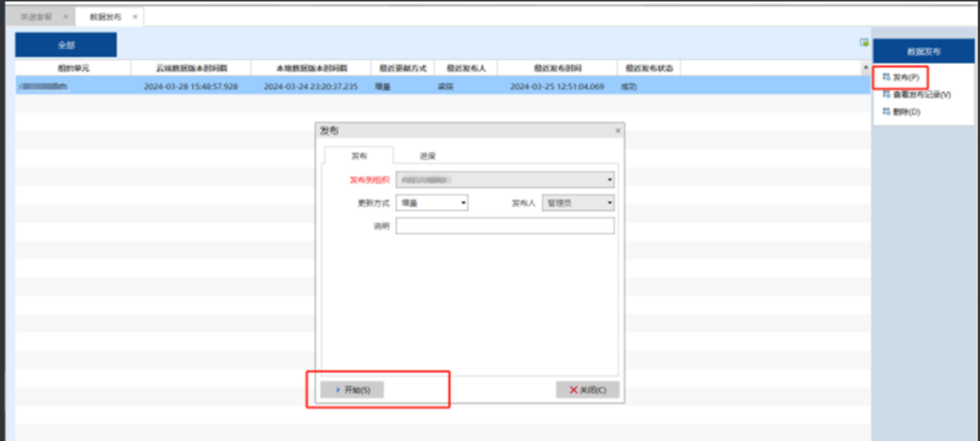Click the small green refresh icon above table

point(864,42)
